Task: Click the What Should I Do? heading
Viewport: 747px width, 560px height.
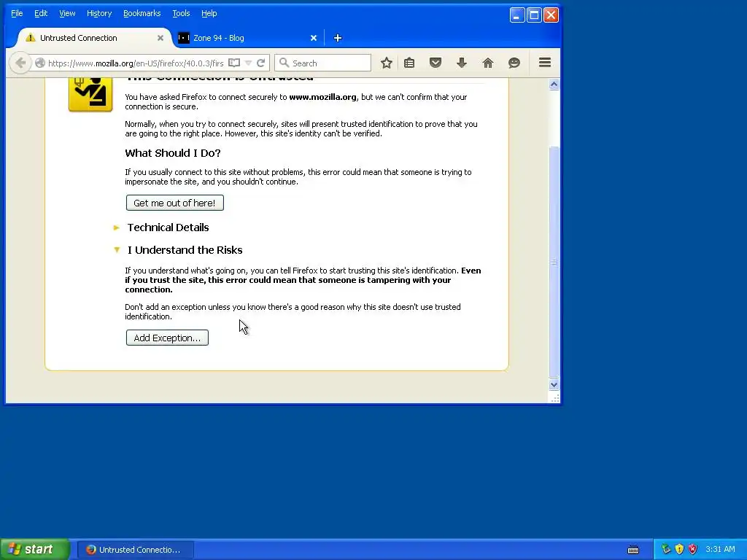Action: [x=173, y=153]
